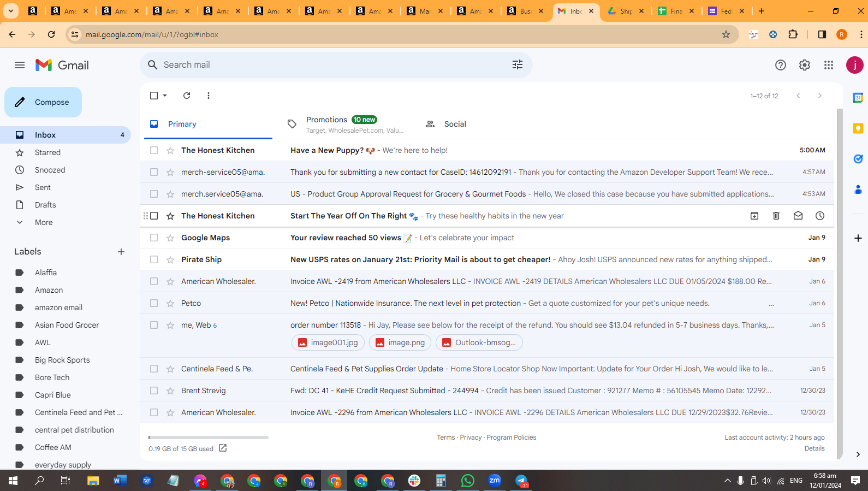This screenshot has height=491, width=868.
Task: Open the image.png attachment chip
Action: (x=400, y=342)
